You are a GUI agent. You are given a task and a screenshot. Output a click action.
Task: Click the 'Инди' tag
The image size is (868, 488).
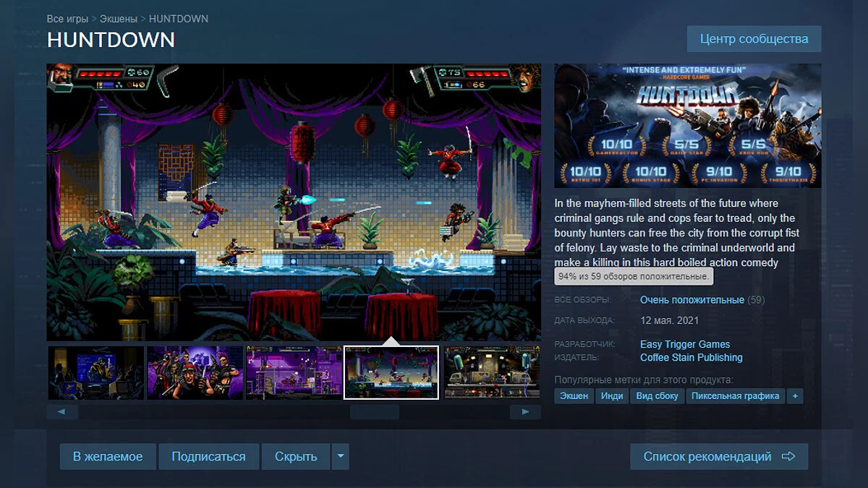(612, 396)
